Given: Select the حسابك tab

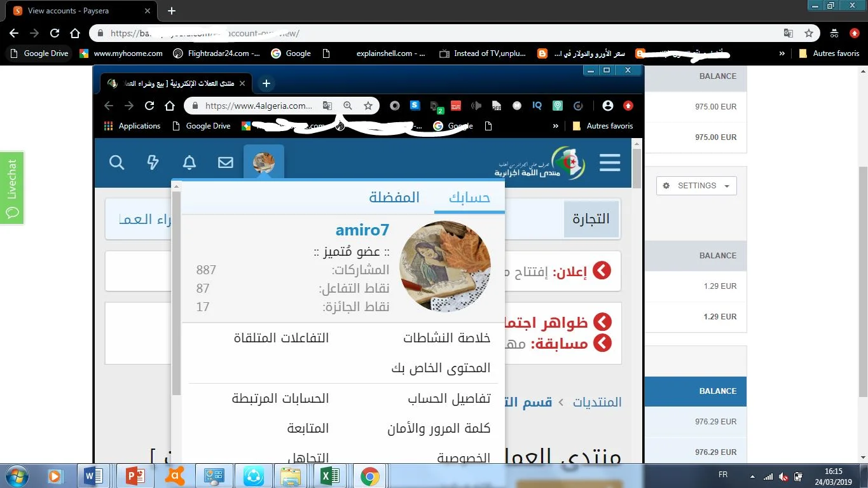Looking at the screenshot, I should [x=469, y=198].
